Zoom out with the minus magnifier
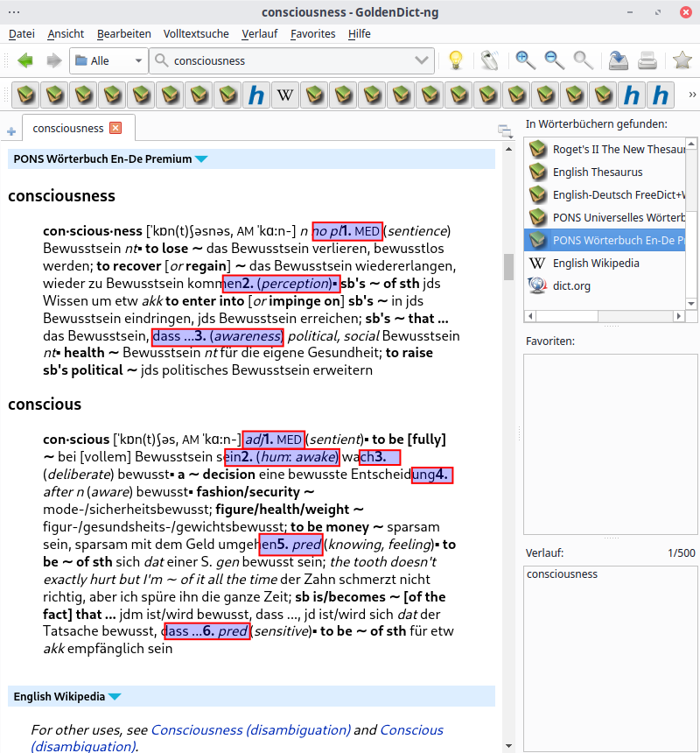 click(x=554, y=60)
